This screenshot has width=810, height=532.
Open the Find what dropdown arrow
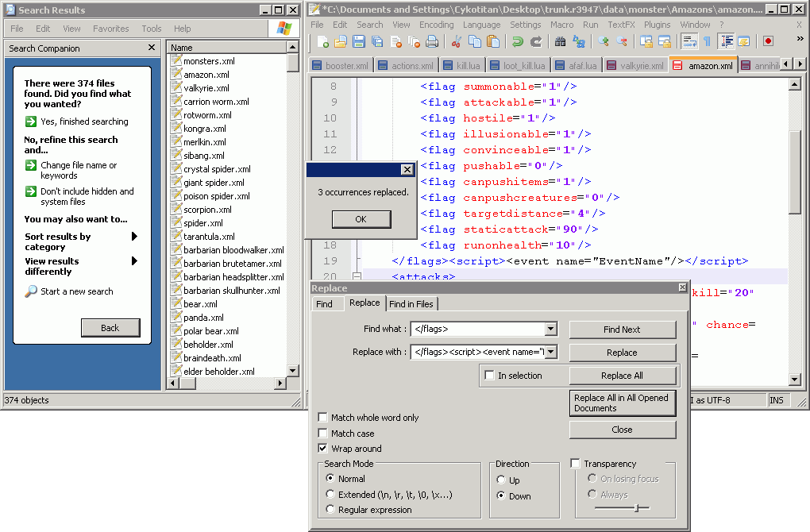click(x=550, y=329)
